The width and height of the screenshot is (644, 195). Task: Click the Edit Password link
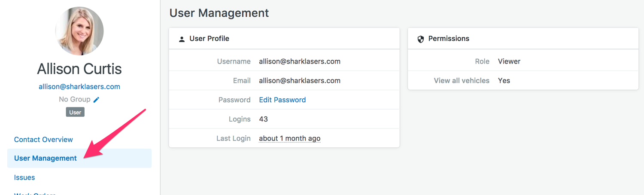[282, 100]
